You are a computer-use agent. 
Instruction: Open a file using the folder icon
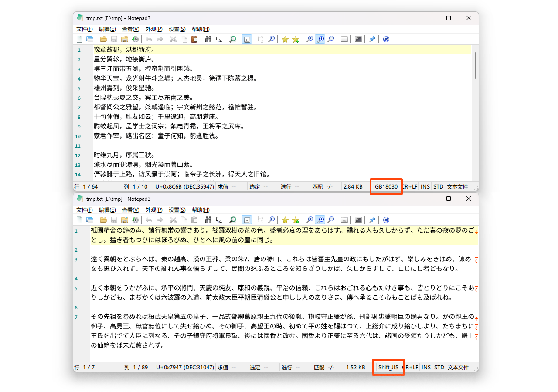[103, 39]
